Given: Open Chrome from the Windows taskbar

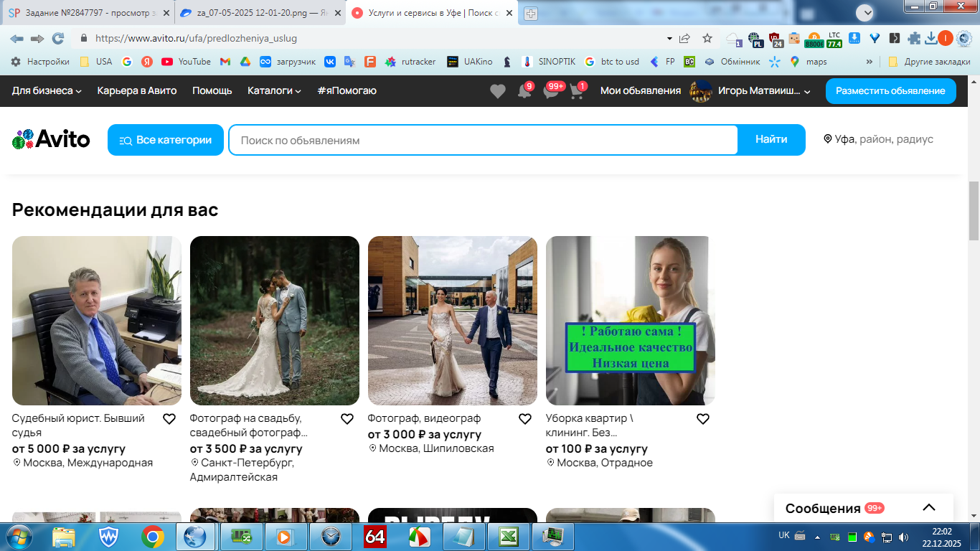Looking at the screenshot, I should [152, 537].
